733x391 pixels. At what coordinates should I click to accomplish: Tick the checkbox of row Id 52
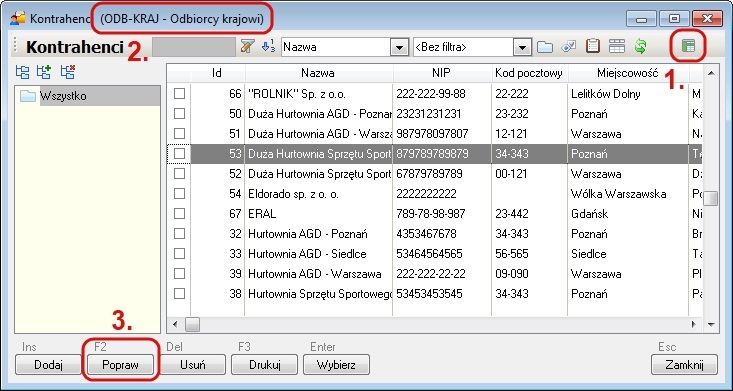pos(180,174)
